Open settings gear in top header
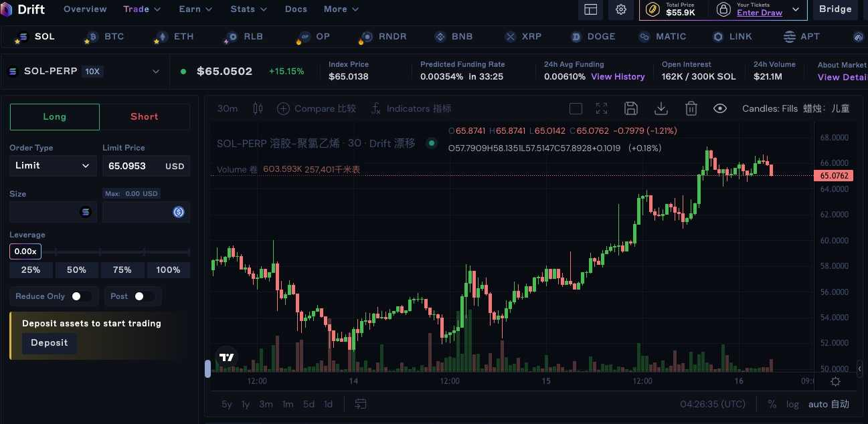 click(621, 9)
